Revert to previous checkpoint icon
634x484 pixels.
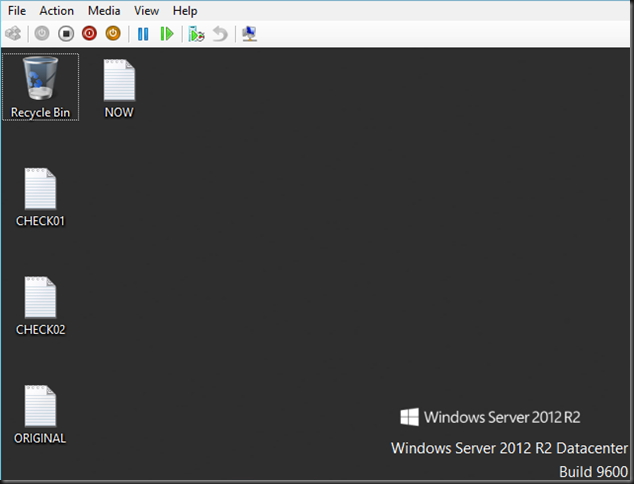[x=220, y=34]
